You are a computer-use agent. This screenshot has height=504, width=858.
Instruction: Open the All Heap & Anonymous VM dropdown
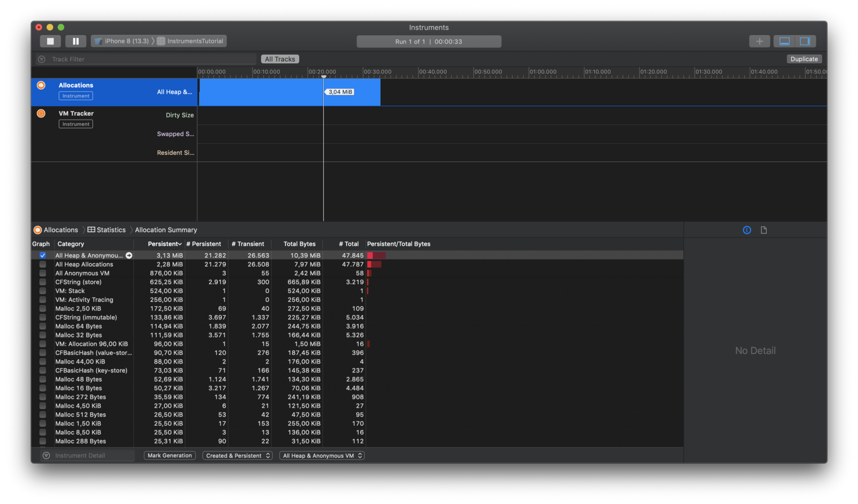pyautogui.click(x=322, y=456)
